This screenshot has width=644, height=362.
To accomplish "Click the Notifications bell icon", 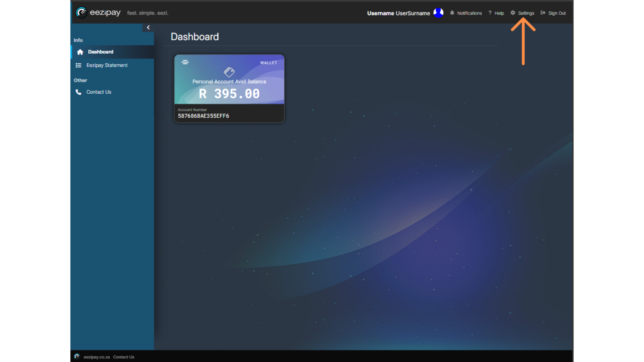I will coord(452,13).
